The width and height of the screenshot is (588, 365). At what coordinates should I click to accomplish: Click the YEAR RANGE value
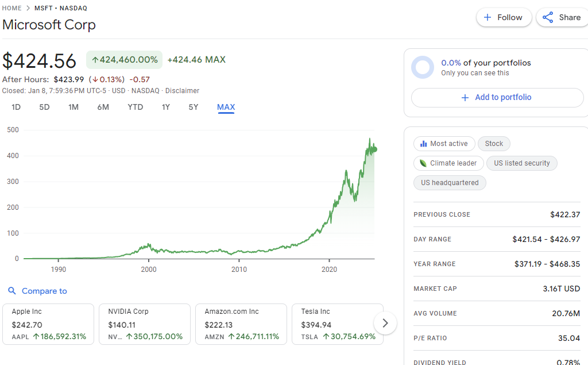(547, 264)
